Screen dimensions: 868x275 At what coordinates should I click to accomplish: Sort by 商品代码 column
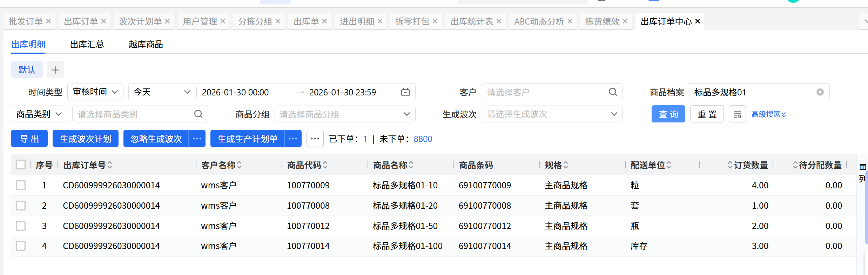(x=325, y=165)
